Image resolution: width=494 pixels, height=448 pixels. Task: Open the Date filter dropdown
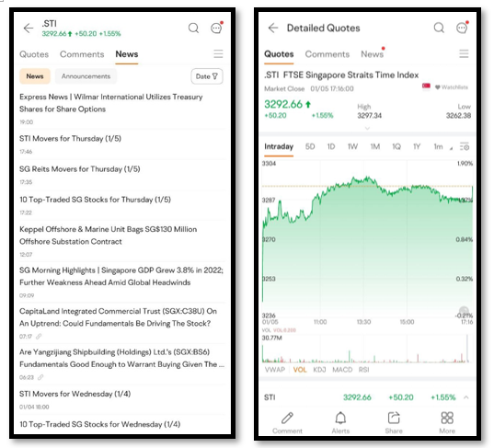(x=207, y=76)
